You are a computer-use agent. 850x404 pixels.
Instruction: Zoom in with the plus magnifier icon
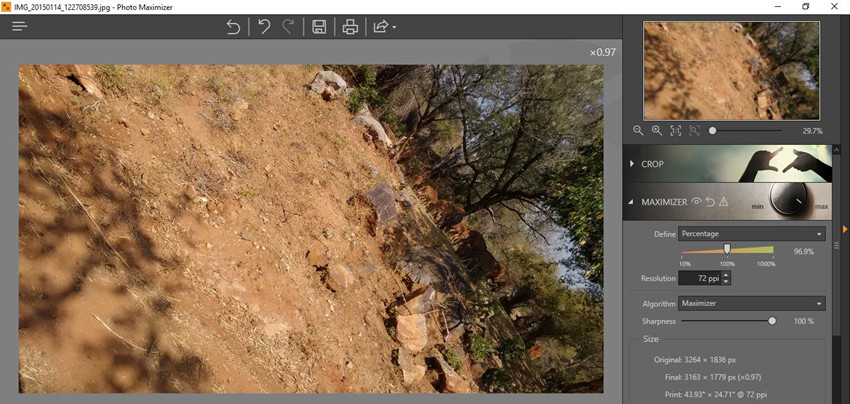tap(657, 131)
